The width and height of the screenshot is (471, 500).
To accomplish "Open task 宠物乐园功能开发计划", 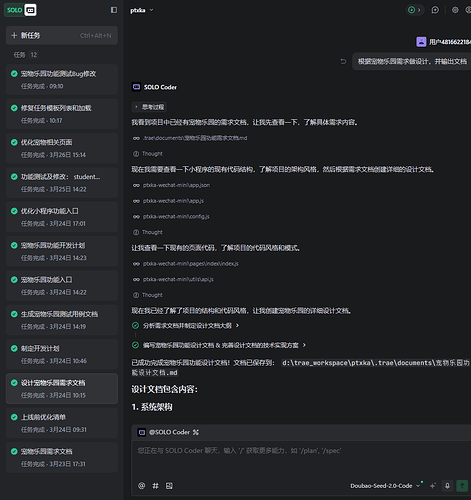I will coord(62,251).
